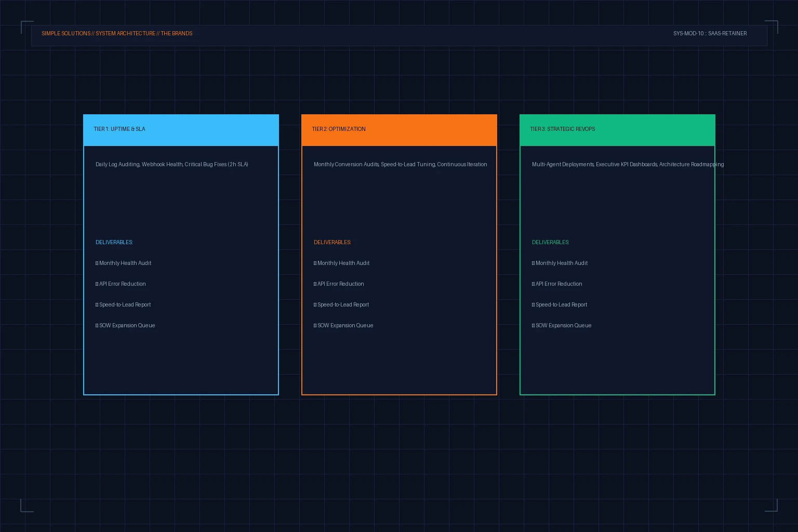The width and height of the screenshot is (798, 532).
Task: Click SOW Expansion Queue in Tier 2 card
Action: (x=343, y=325)
